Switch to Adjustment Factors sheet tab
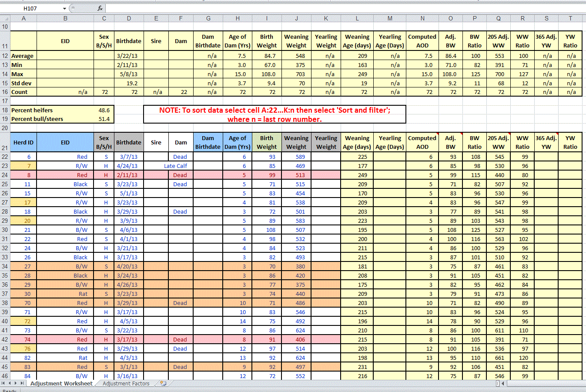This screenshot has width=586, height=392. (126, 384)
